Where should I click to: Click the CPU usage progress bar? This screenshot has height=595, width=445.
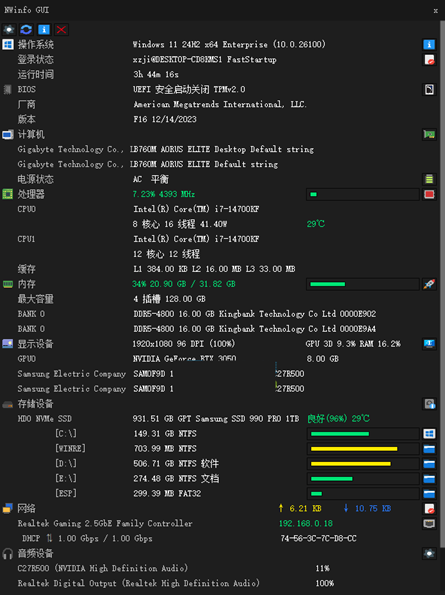[x=363, y=194]
